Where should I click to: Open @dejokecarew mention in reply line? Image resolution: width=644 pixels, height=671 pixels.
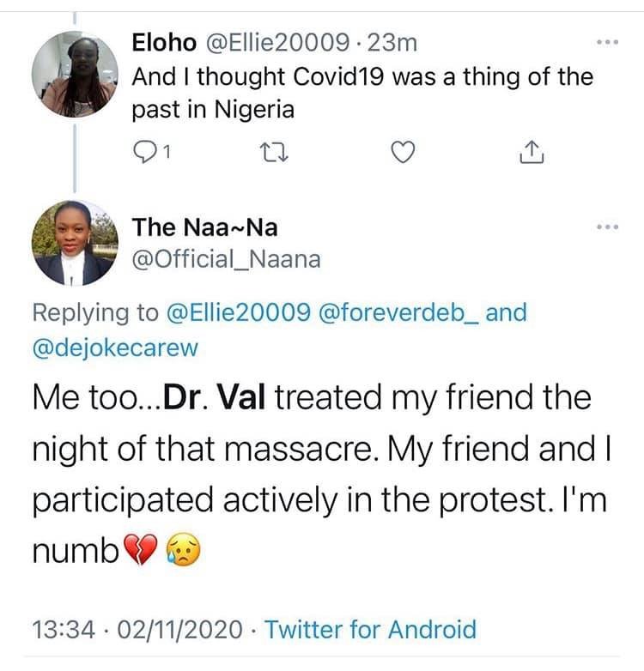(x=115, y=348)
